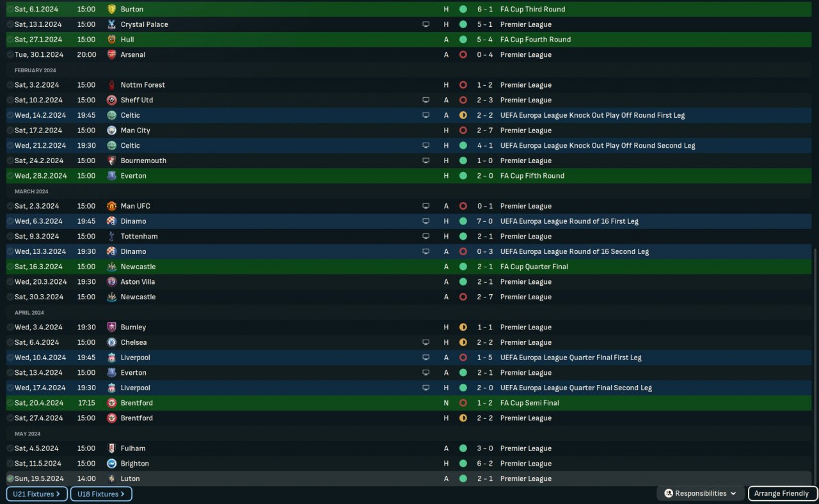Open the 2 - 7 Man City result
Viewport: 819px width, 504px height.
point(484,130)
